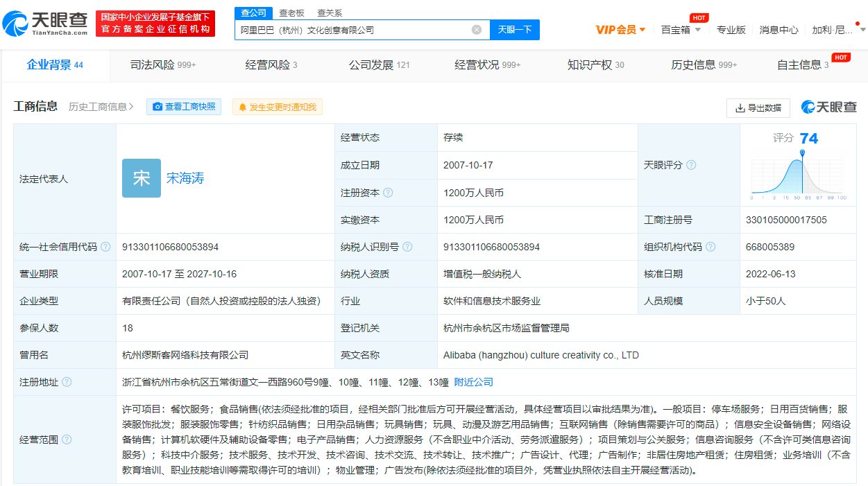Open the 企业背景 tab
Screen dimensions: 868x486
point(55,65)
